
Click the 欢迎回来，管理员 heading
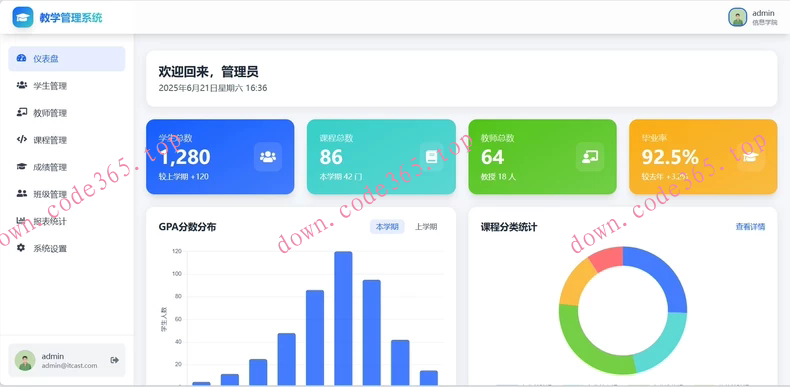tap(209, 72)
